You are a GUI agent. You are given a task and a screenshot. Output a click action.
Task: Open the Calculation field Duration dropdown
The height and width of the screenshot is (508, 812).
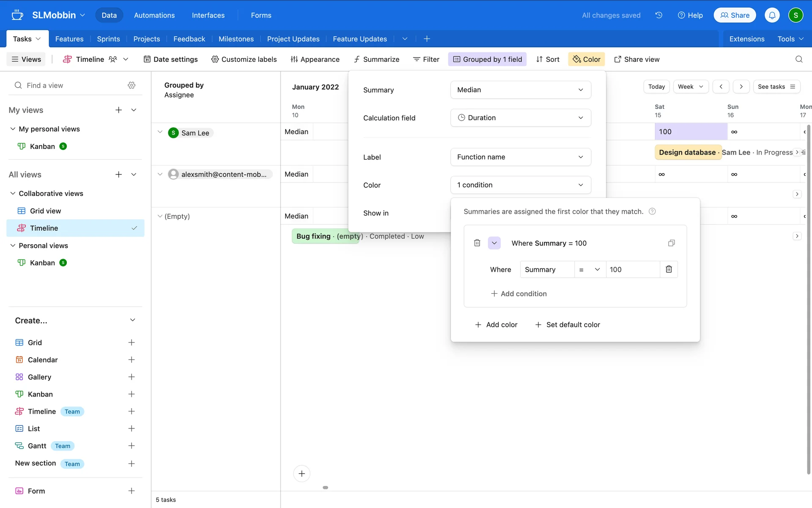point(520,118)
